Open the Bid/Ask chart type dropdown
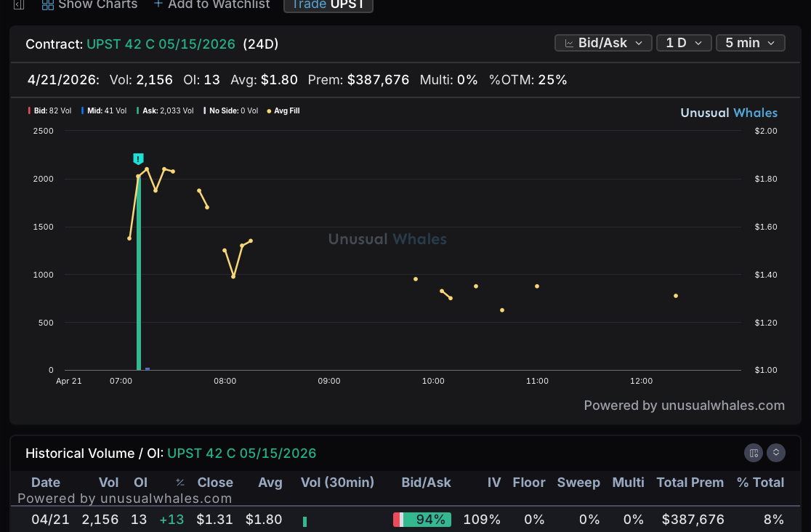 (603, 43)
